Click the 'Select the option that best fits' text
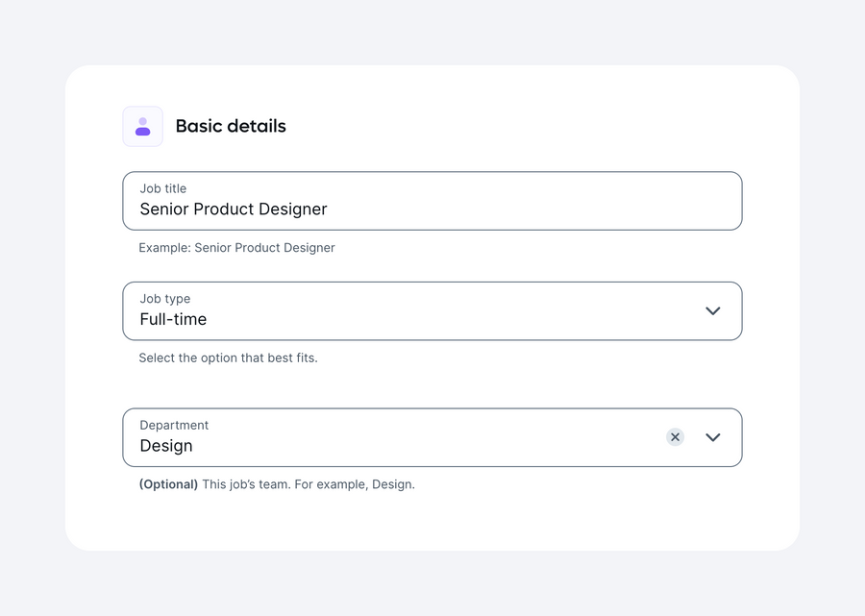 228,357
